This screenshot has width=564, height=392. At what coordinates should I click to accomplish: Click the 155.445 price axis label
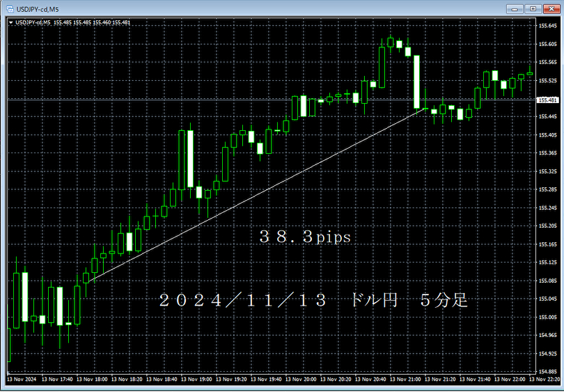tap(547, 117)
